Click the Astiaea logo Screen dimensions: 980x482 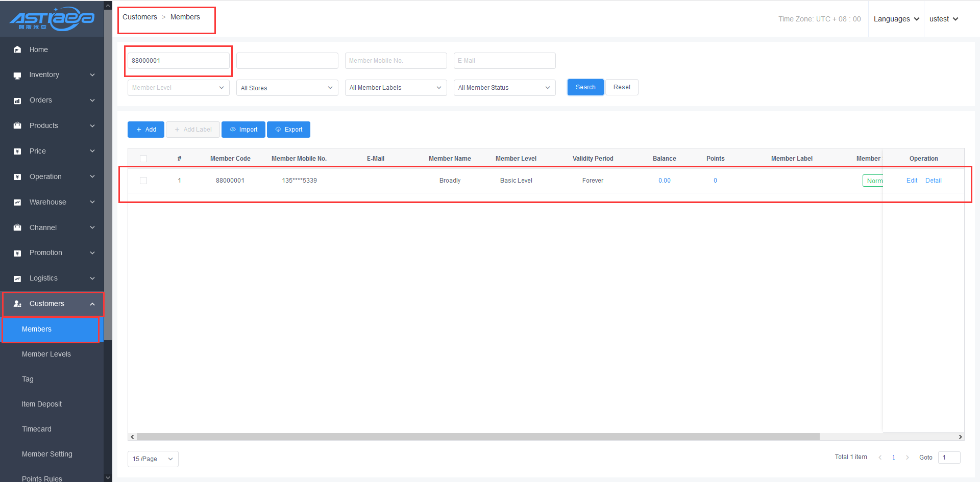pos(52,19)
